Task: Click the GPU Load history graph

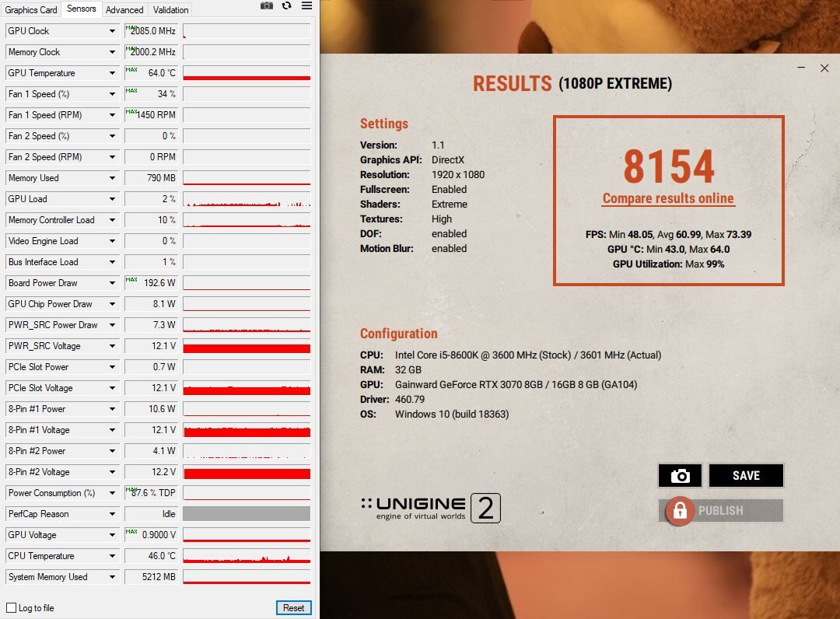Action: pyautogui.click(x=247, y=199)
